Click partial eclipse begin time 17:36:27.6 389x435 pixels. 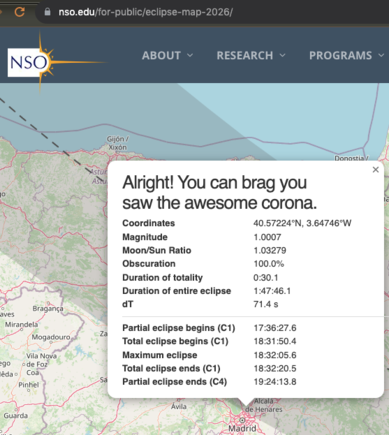275,328
